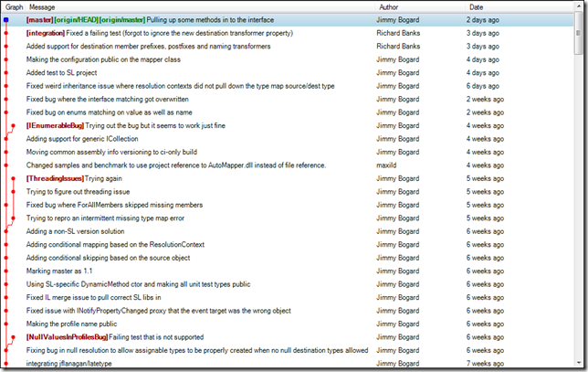Select commit 'Adding conditional mapping based on the ResolutionContext'

pyautogui.click(x=115, y=245)
